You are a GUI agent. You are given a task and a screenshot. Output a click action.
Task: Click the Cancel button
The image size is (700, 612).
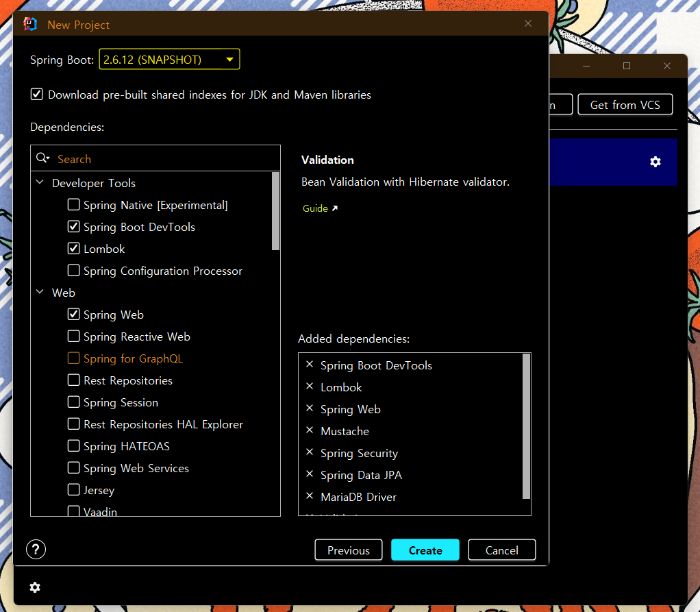[x=502, y=550]
